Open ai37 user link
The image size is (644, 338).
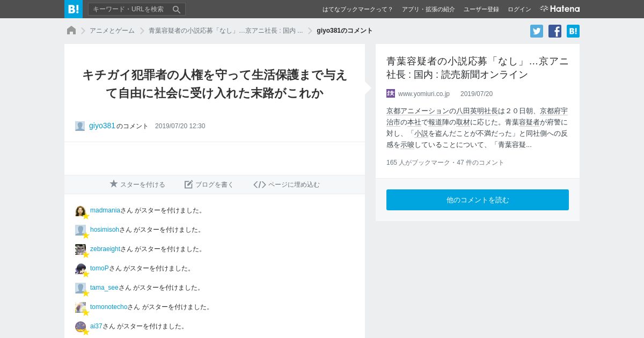[96, 326]
